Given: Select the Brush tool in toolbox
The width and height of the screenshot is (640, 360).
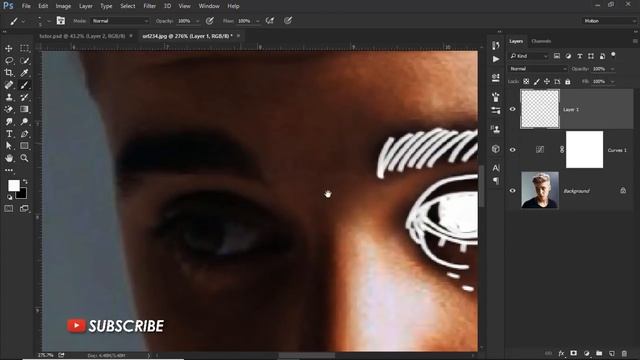Looking at the screenshot, I should (x=24, y=85).
